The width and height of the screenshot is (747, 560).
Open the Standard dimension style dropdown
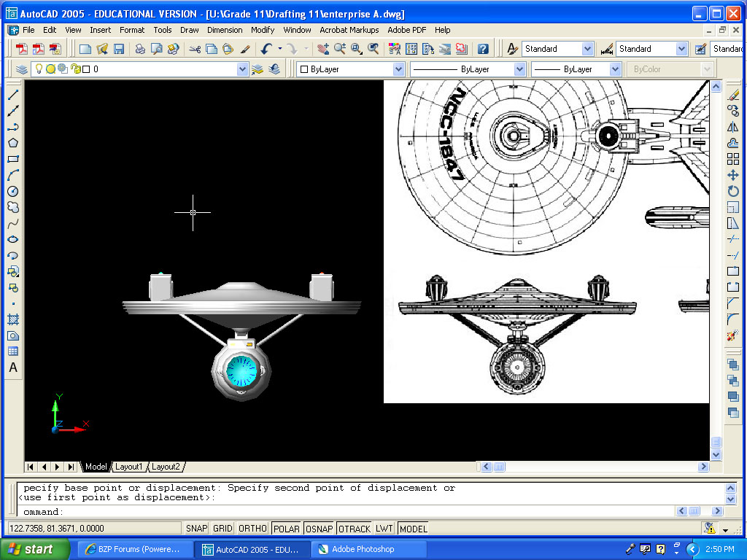681,49
